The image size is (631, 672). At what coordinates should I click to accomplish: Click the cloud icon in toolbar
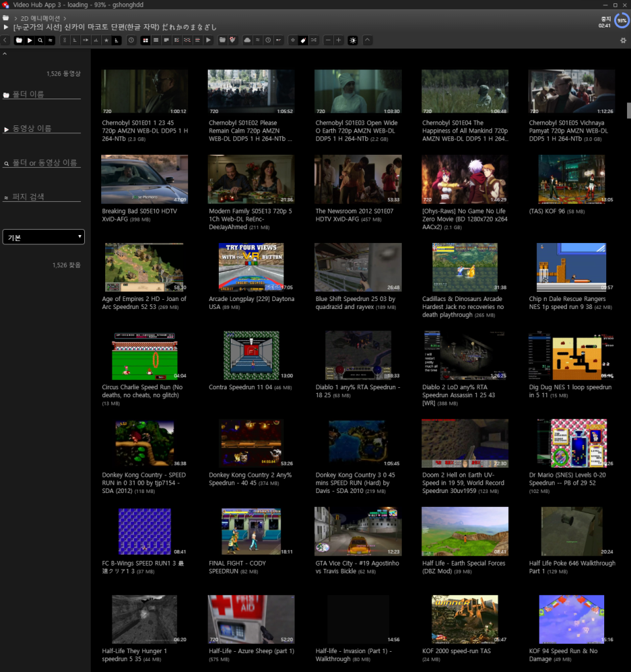click(248, 40)
